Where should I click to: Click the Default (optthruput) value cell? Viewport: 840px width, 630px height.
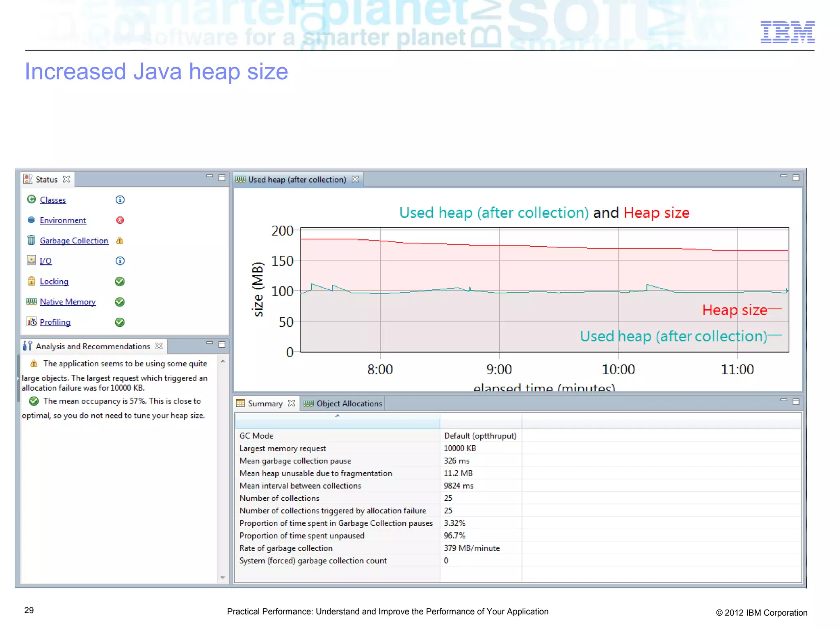point(480,436)
